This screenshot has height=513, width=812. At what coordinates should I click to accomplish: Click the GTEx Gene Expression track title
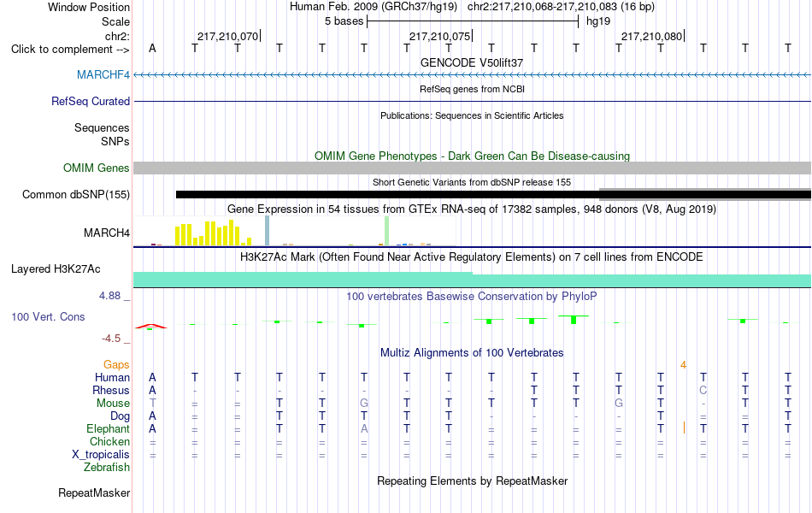[x=472, y=209]
